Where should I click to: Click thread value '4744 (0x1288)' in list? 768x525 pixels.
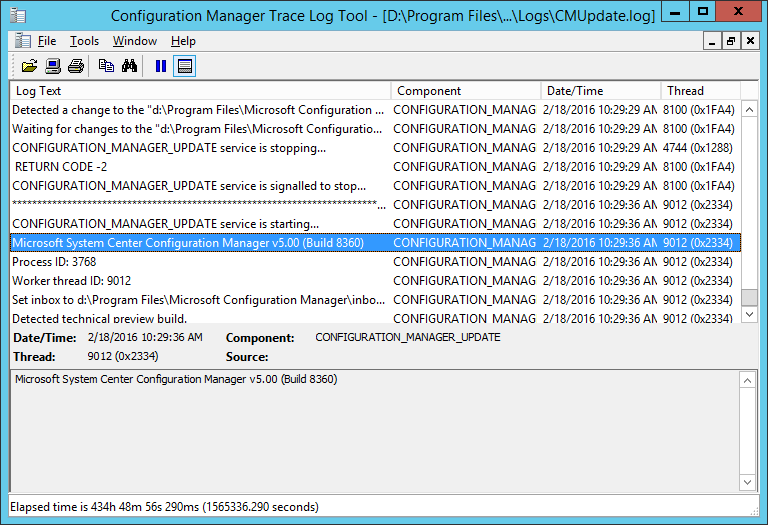coord(697,148)
